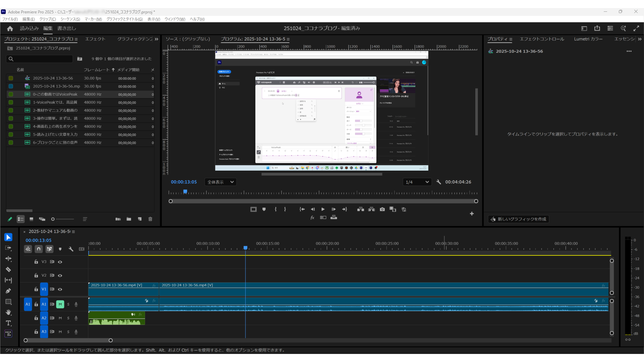Open マーカー menu
The height and width of the screenshot is (362, 644).
[x=93, y=19]
